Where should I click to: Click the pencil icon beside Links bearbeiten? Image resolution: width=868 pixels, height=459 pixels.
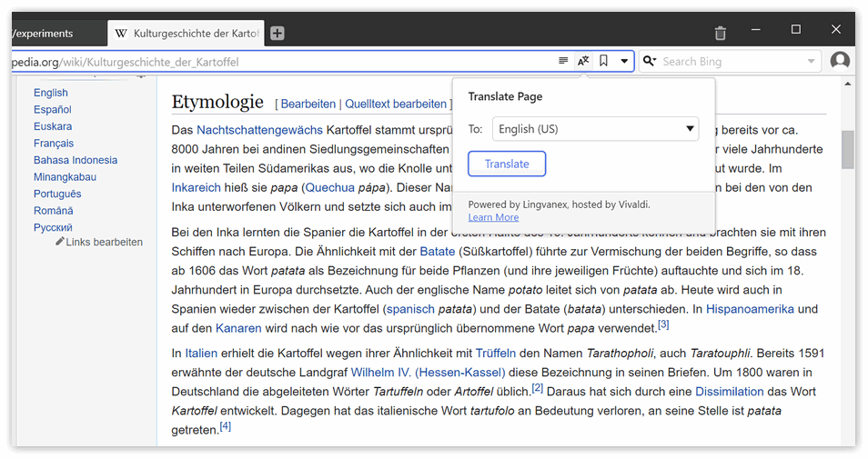(60, 242)
